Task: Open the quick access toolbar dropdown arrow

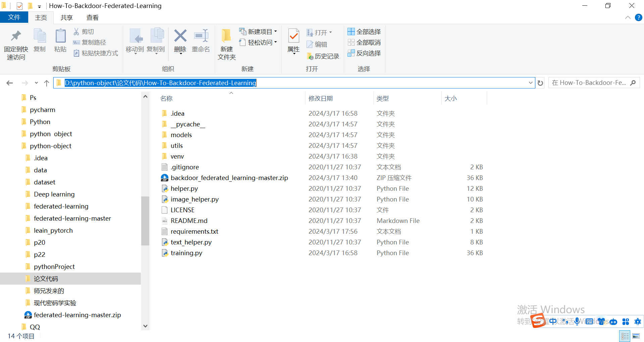Action: click(x=39, y=6)
